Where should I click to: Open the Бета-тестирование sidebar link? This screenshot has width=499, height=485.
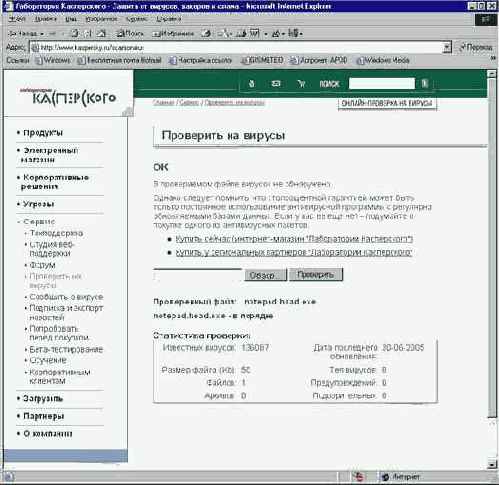pos(66,349)
